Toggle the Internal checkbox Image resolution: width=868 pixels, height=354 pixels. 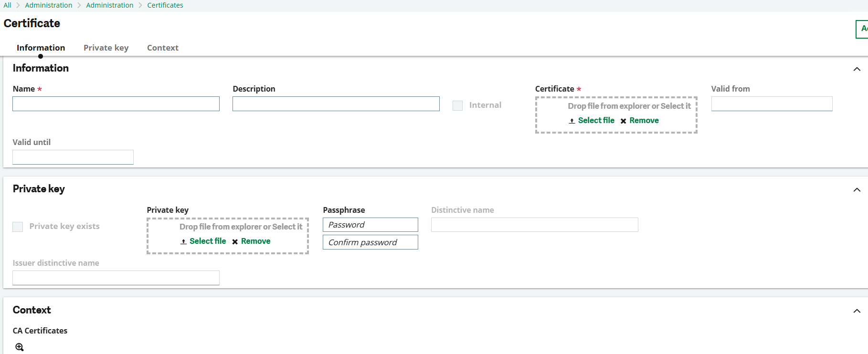(x=457, y=105)
